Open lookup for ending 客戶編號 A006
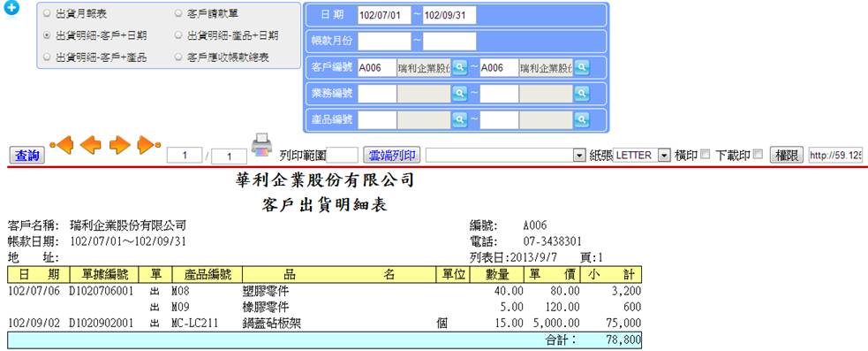The height and width of the screenshot is (351, 868). pyautogui.click(x=581, y=68)
